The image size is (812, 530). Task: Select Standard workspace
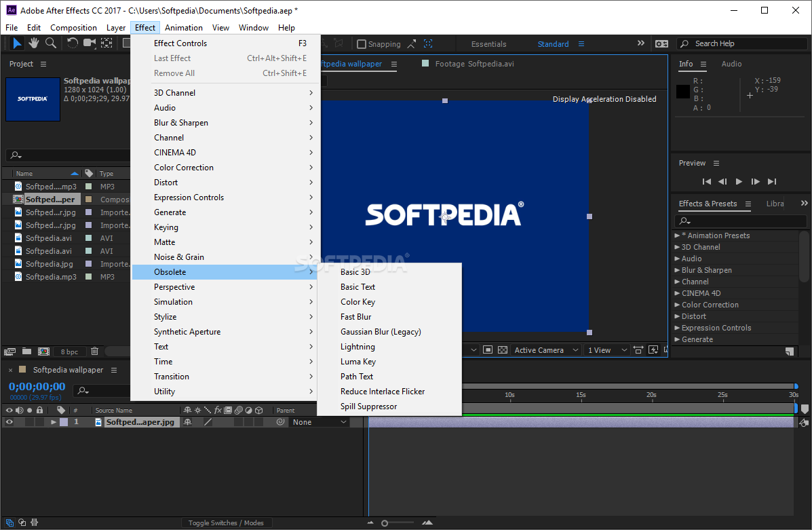point(553,44)
